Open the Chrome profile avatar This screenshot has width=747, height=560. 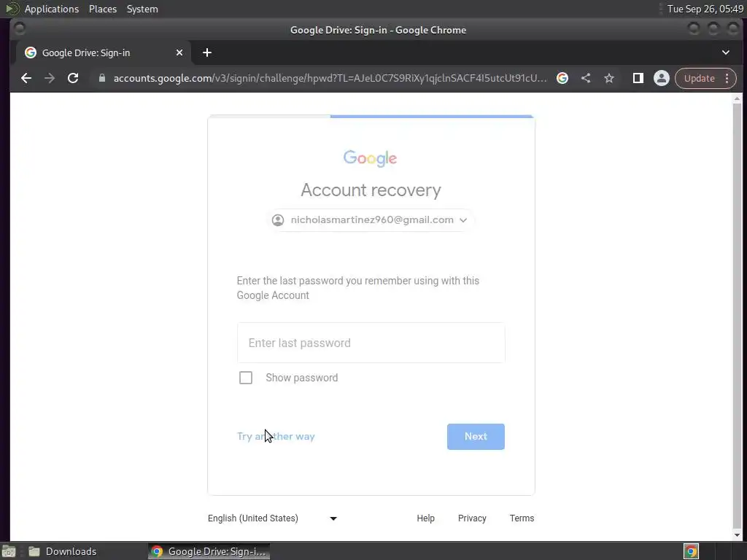(661, 78)
